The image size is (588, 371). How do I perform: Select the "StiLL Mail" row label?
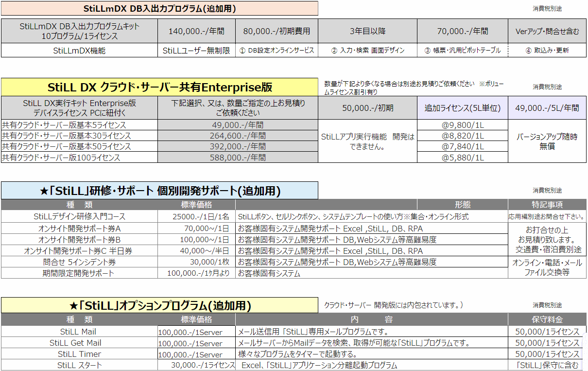(79, 332)
